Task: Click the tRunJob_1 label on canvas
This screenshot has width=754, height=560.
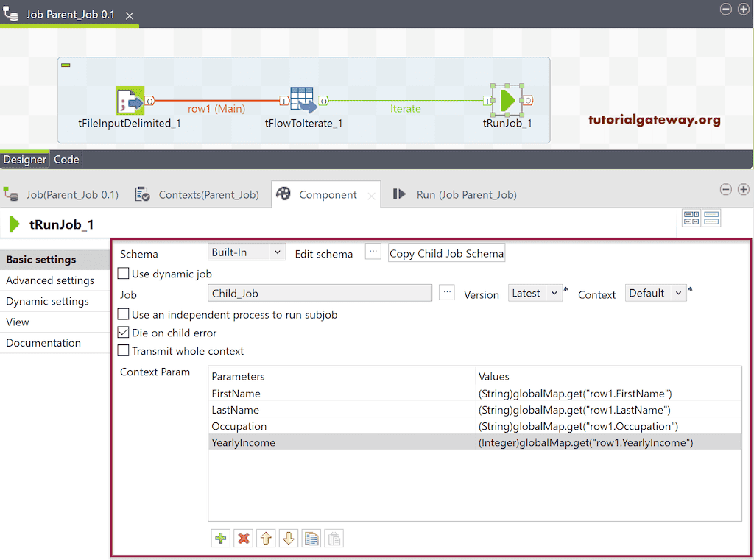Action: (507, 123)
